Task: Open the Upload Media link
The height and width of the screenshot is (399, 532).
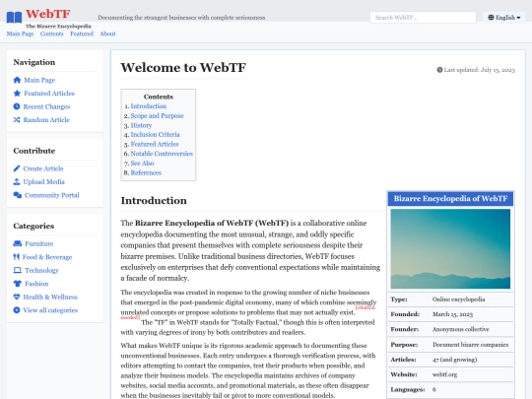Action: tap(43, 182)
